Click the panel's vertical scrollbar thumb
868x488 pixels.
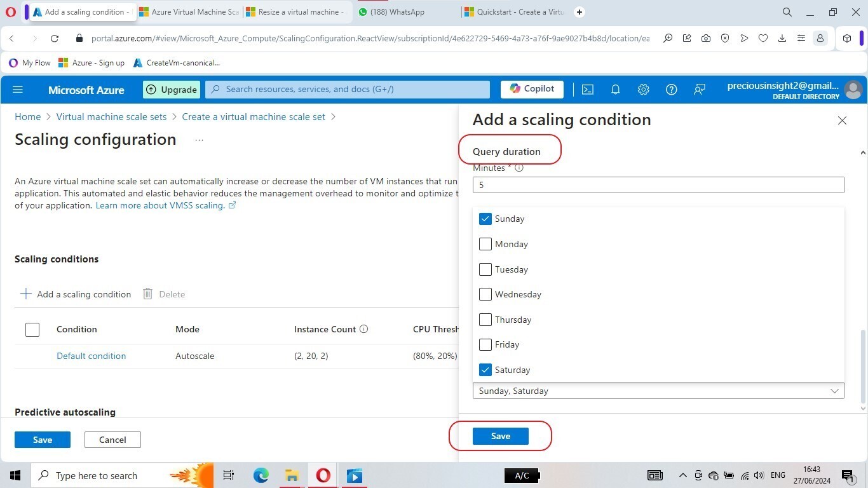pos(862,366)
